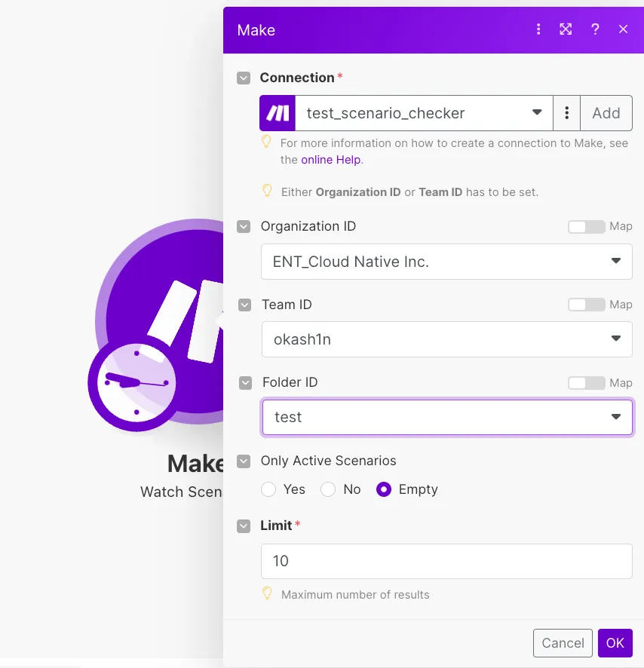Image resolution: width=644 pixels, height=668 pixels.
Task: Collapse the Organization ID field section
Action: pyautogui.click(x=244, y=226)
